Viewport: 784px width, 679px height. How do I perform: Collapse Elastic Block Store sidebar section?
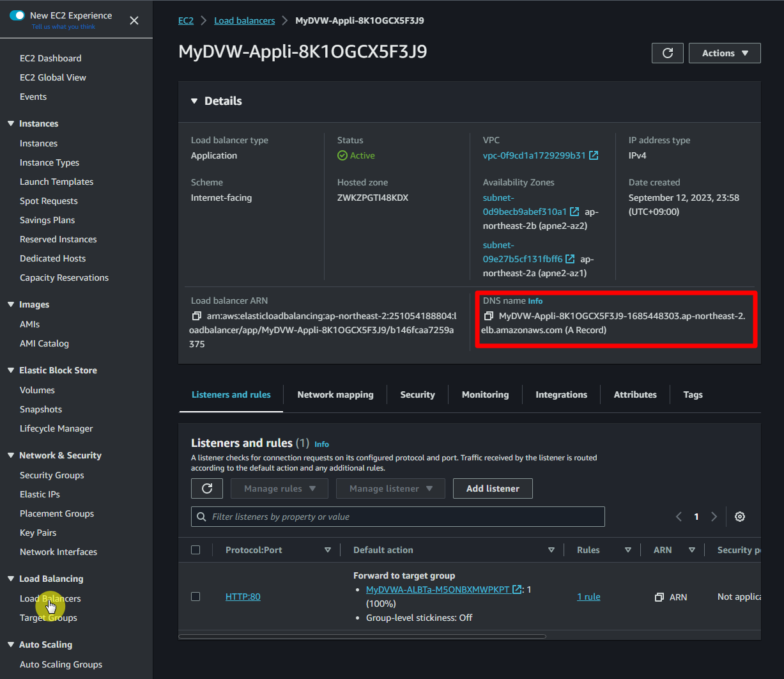(11, 370)
